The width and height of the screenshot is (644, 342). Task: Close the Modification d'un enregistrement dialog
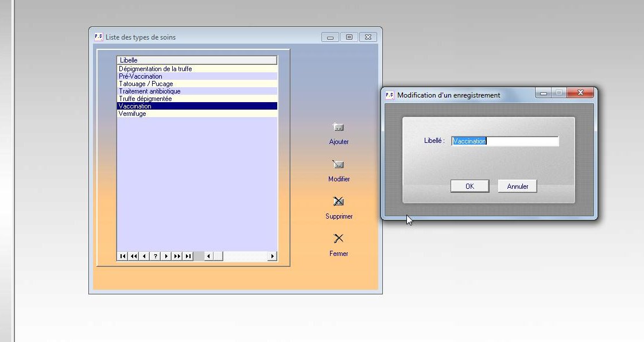coord(581,93)
